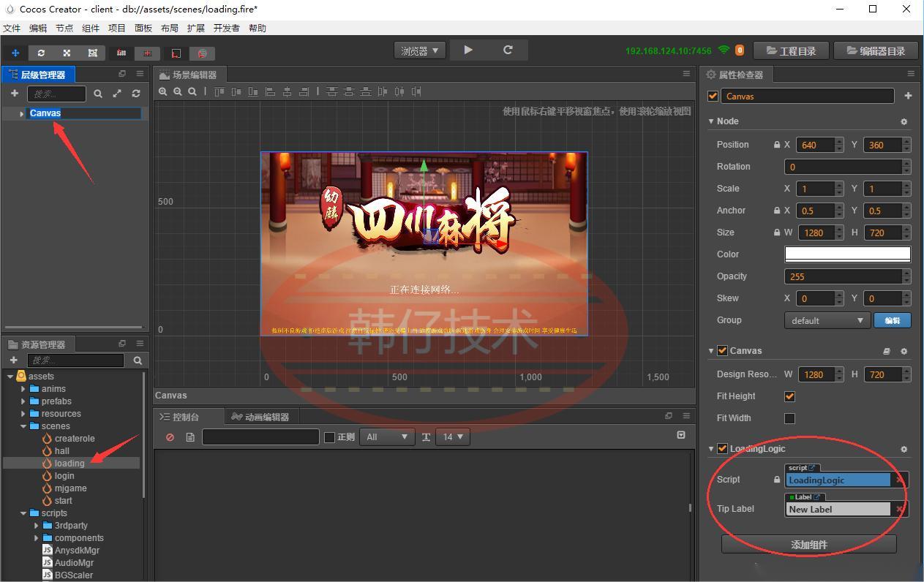The image size is (924, 582).
Task: Toggle Fit Height checkbox
Action: (x=789, y=396)
